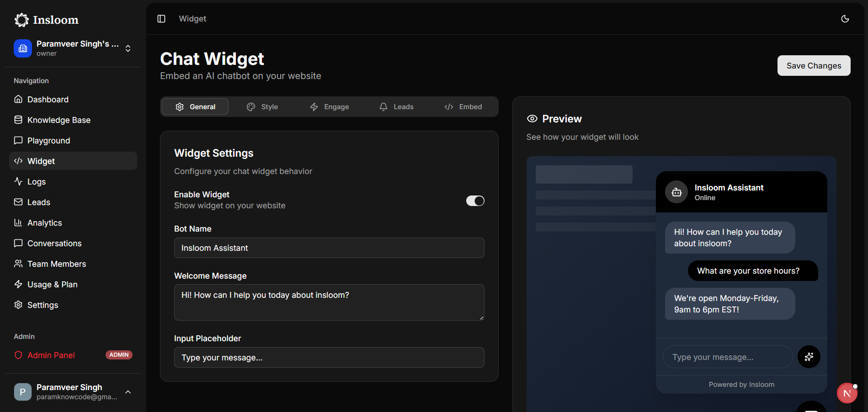This screenshot has height=412, width=868.
Task: Click the Widget code icon in sidebar
Action: click(x=18, y=161)
